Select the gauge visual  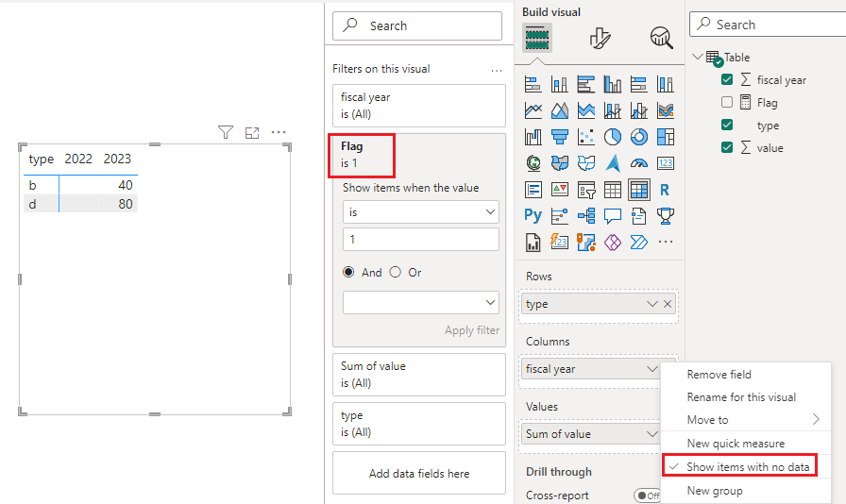639,163
